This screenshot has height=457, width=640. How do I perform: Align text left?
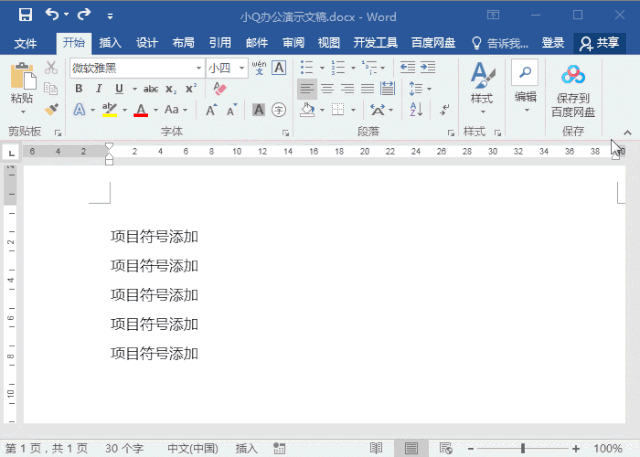point(307,89)
